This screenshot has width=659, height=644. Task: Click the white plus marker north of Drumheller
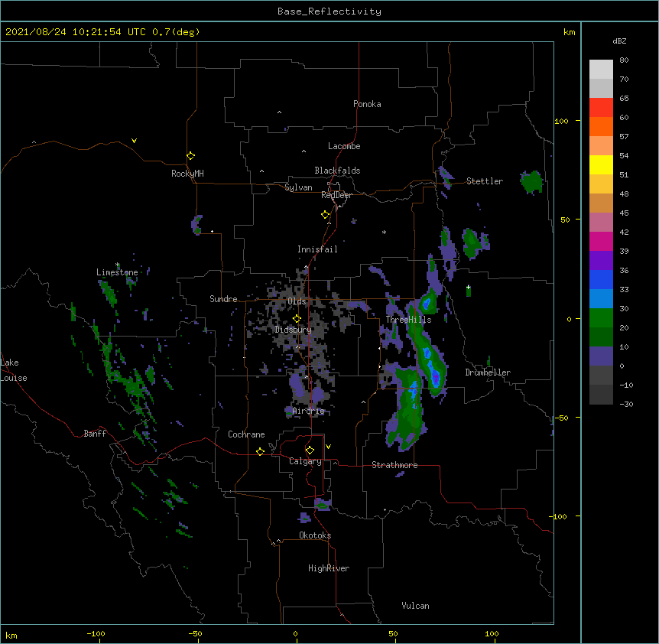click(x=468, y=288)
